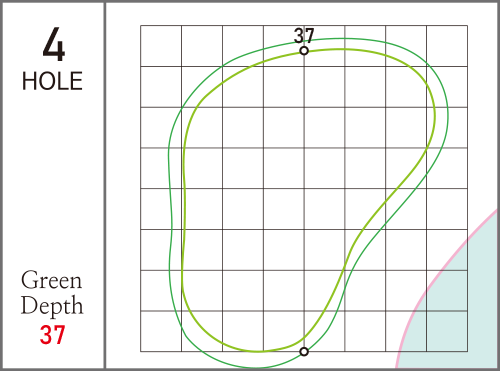Click the vertical gray divider between panels
The height and width of the screenshot is (371, 500).
coord(105,185)
